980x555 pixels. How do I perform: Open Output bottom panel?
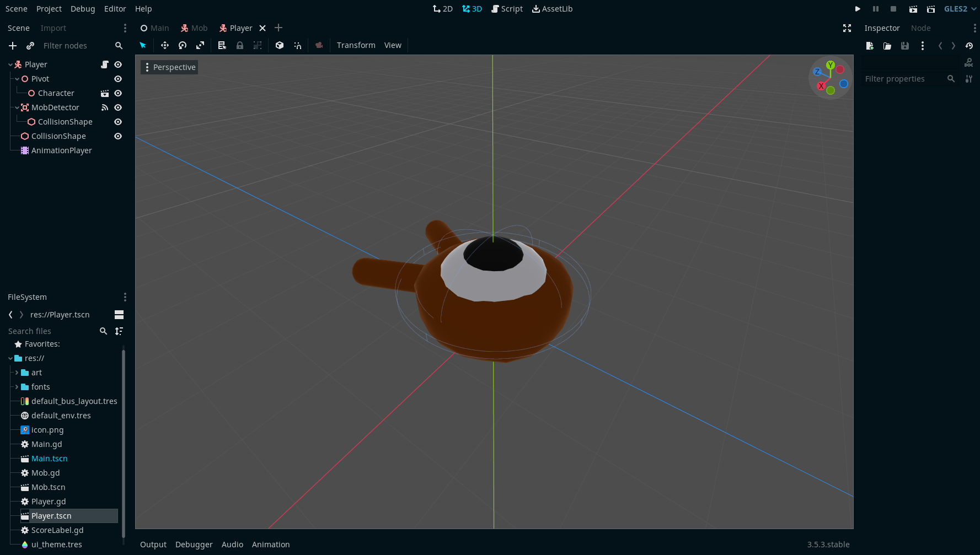pyautogui.click(x=153, y=545)
